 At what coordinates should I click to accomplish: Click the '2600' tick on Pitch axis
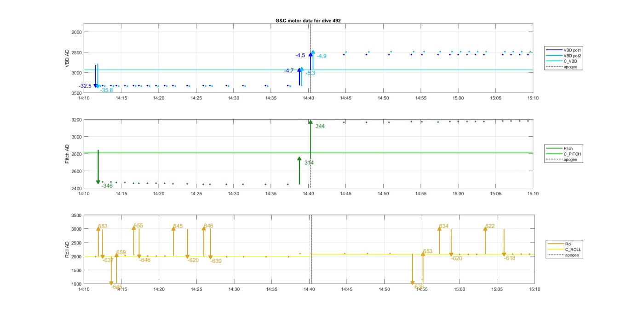[76, 171]
